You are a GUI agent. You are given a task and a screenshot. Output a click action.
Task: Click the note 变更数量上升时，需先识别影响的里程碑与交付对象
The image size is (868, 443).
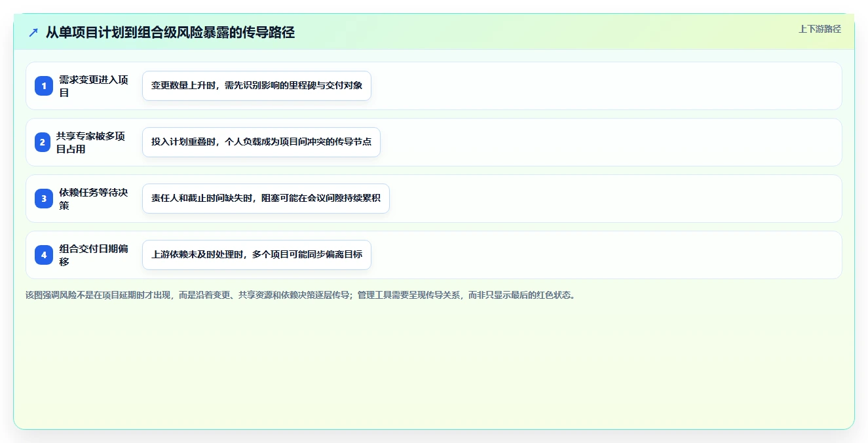[257, 86]
